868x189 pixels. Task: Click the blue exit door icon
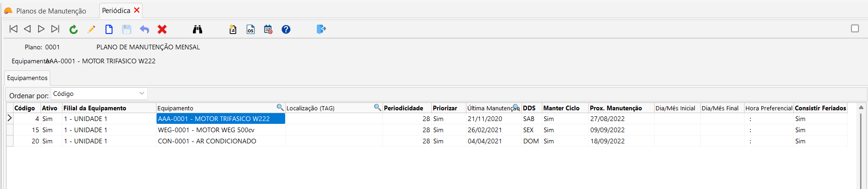[321, 29]
